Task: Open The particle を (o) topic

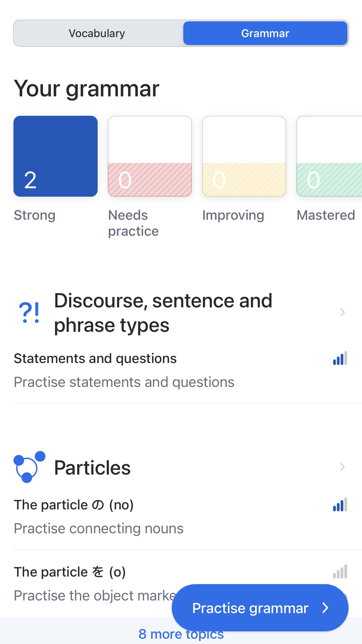Action: point(70,572)
